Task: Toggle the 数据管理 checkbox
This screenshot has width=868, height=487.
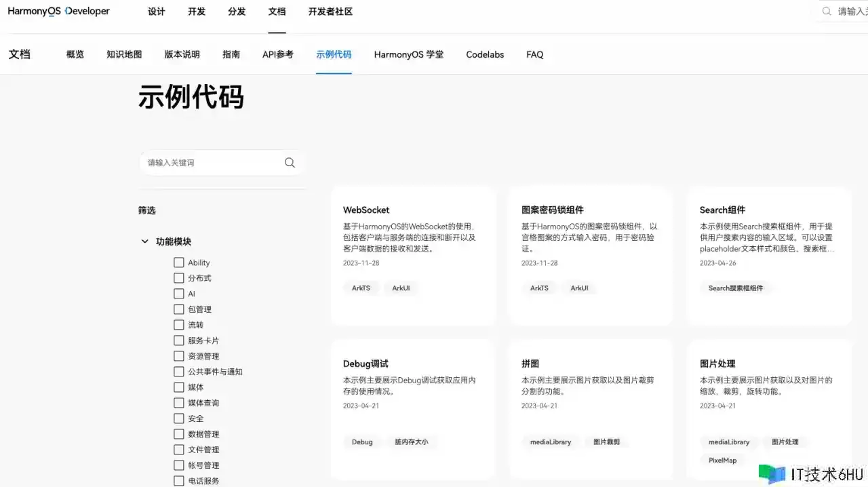Action: pyautogui.click(x=179, y=434)
